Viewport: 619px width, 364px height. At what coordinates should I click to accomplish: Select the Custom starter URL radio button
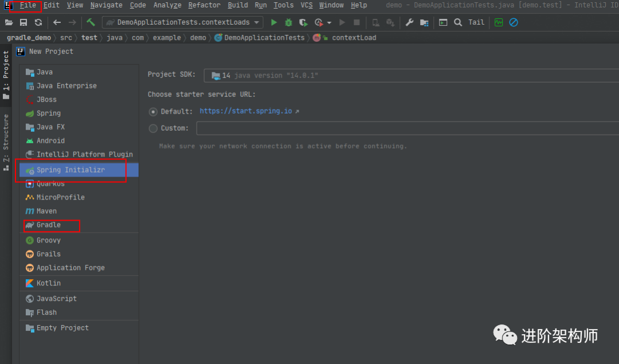coord(153,128)
